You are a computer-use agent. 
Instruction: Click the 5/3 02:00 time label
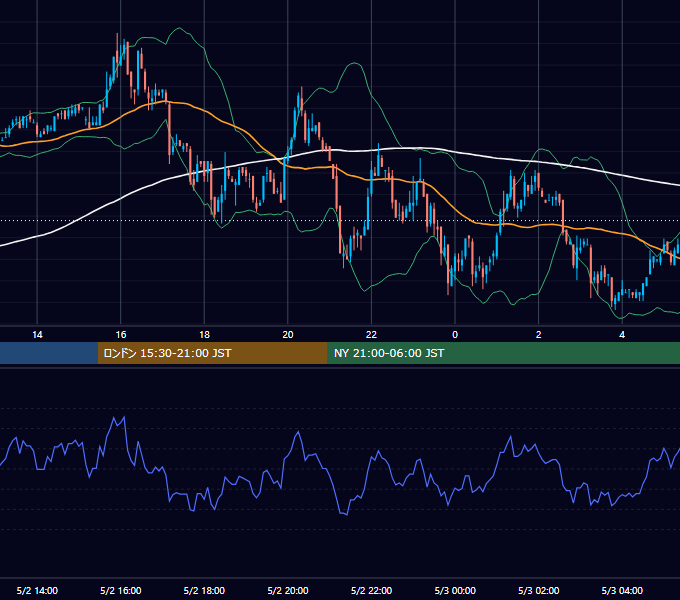pyautogui.click(x=539, y=590)
